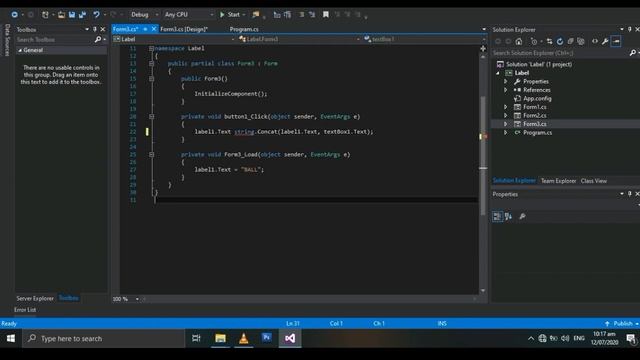Click the Categorized view icon in Properties
The image size is (640, 360).
point(497,217)
